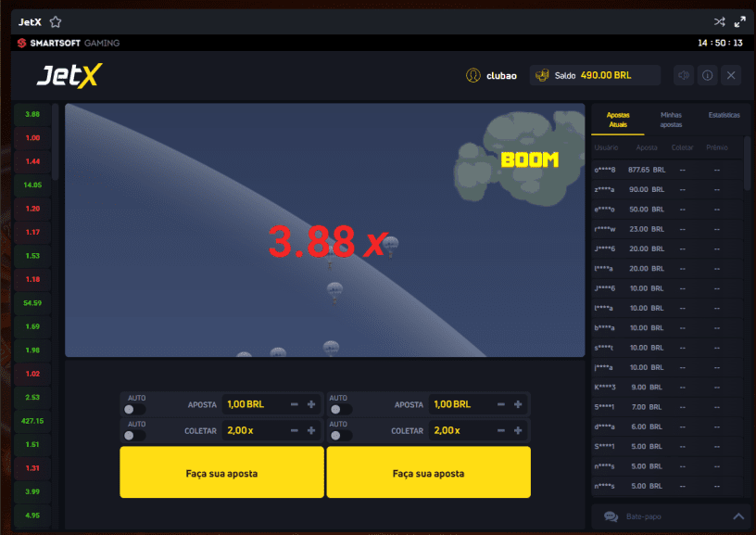Click the 7.00 BRL bet row
Viewport: 756px width, 535px height.
[x=666, y=407]
